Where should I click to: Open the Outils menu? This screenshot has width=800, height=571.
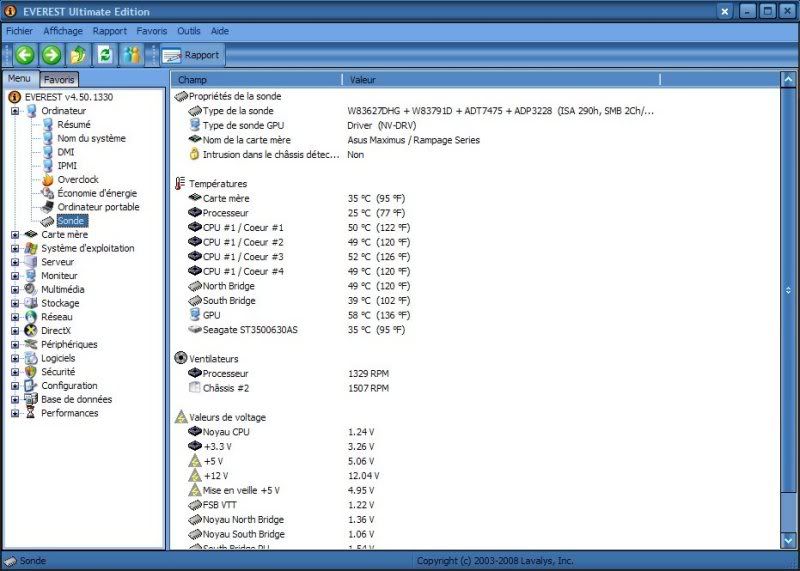[x=189, y=31]
